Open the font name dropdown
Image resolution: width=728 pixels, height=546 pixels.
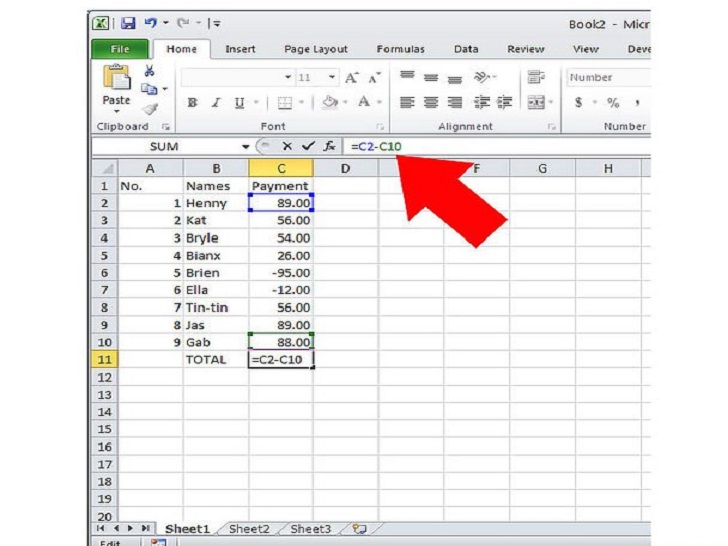tap(288, 77)
